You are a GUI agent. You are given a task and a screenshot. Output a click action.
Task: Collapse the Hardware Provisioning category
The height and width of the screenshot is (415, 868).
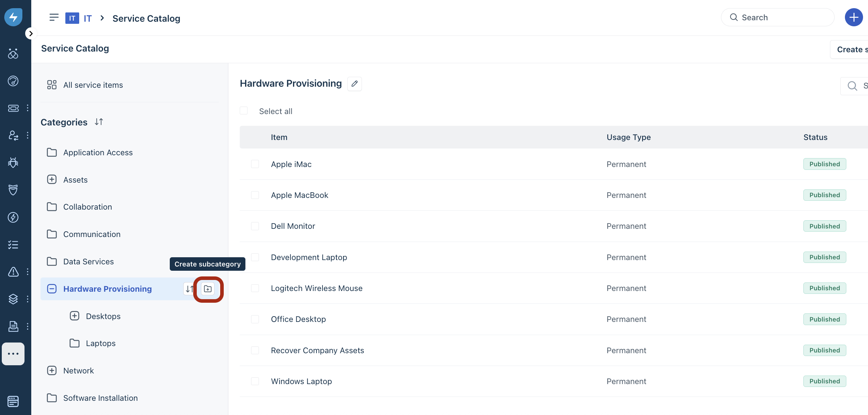pos(52,289)
